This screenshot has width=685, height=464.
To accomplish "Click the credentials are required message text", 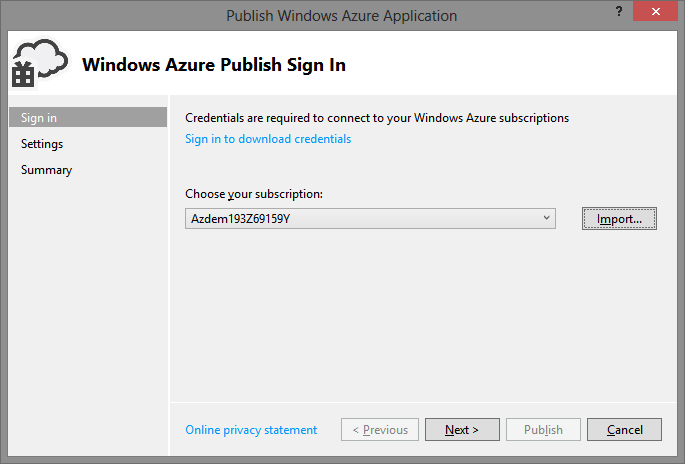I will coord(377,118).
